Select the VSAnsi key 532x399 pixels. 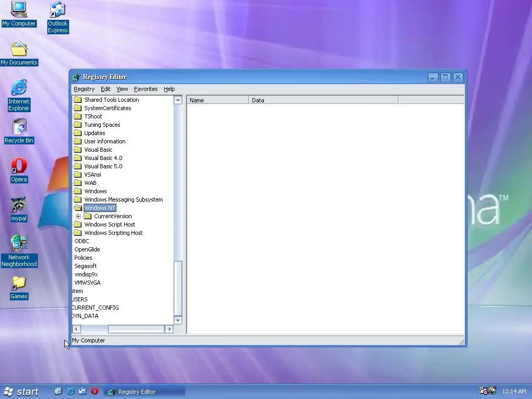(x=92, y=175)
